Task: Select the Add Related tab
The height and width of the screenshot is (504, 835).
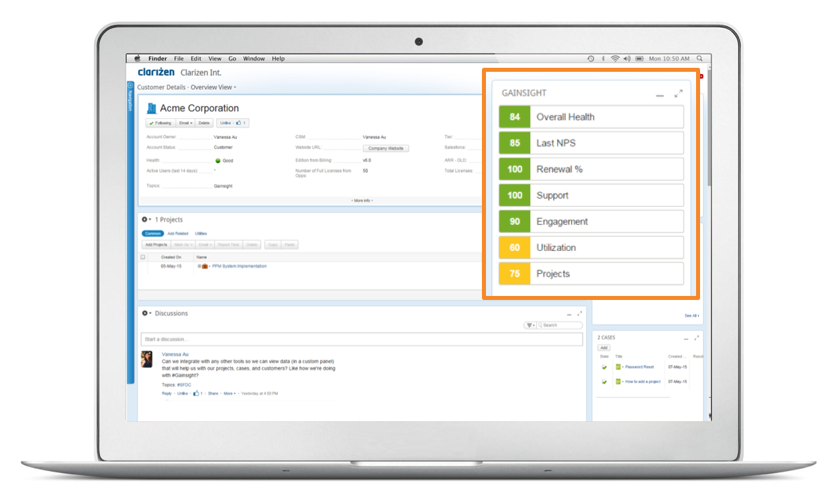Action: [x=178, y=234]
